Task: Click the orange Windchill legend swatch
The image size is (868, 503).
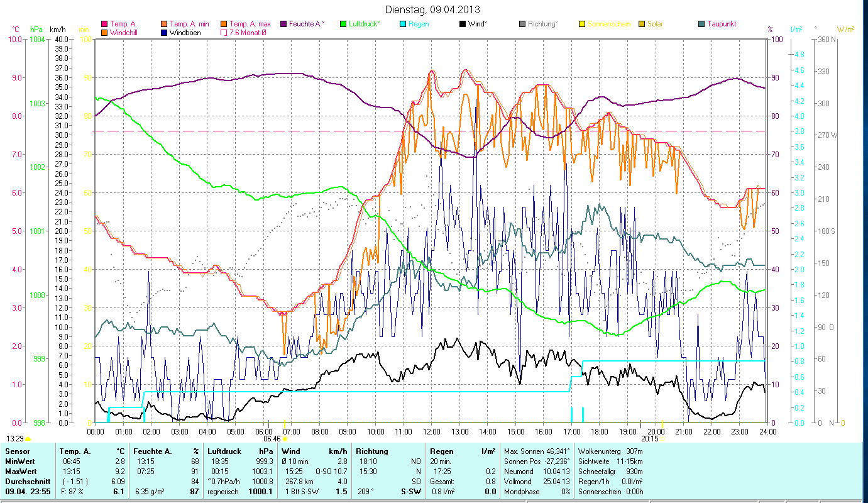Action: coord(104,33)
